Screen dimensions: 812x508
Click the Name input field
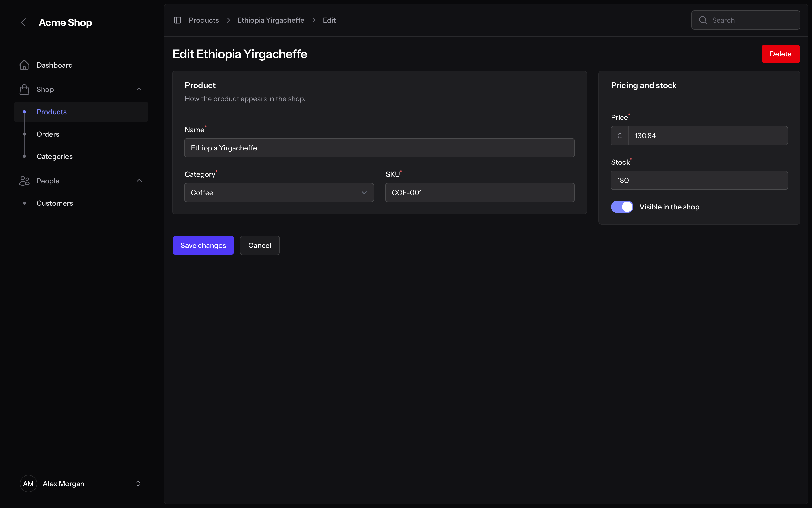click(x=380, y=148)
